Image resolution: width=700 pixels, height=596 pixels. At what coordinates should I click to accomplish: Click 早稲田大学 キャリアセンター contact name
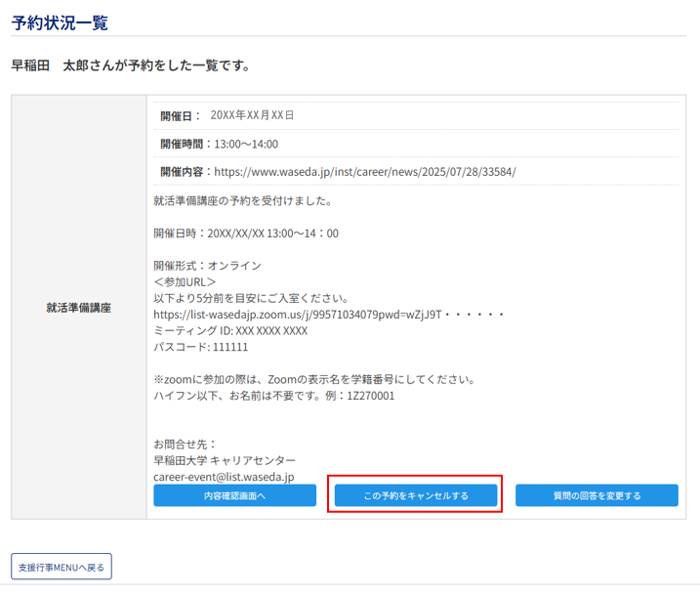click(225, 460)
